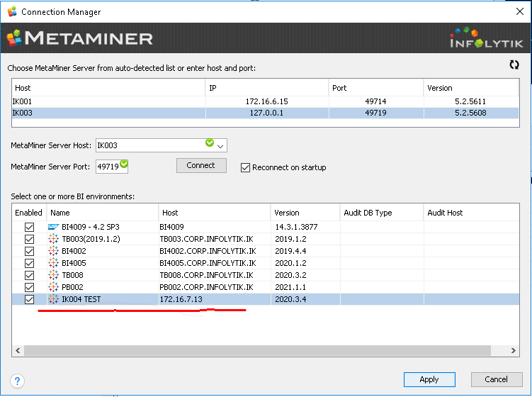This screenshot has height=397, width=532.
Task: Close the Connection Manager dialog
Action: click(519, 11)
